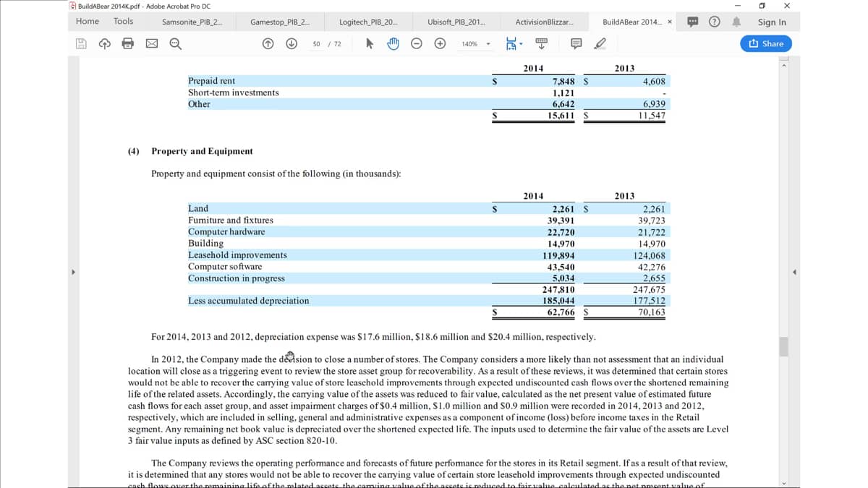Screen dimensions: 868x488
Task: Click the 124,068 leasehold 2013 value
Action: tap(650, 255)
